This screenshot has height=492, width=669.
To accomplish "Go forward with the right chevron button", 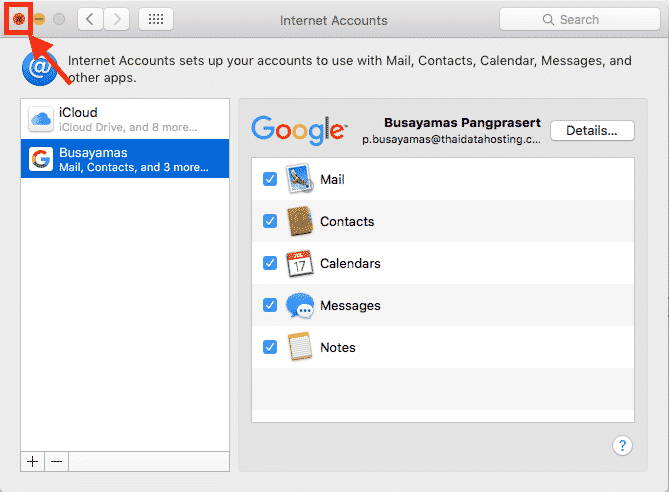I will coord(116,19).
